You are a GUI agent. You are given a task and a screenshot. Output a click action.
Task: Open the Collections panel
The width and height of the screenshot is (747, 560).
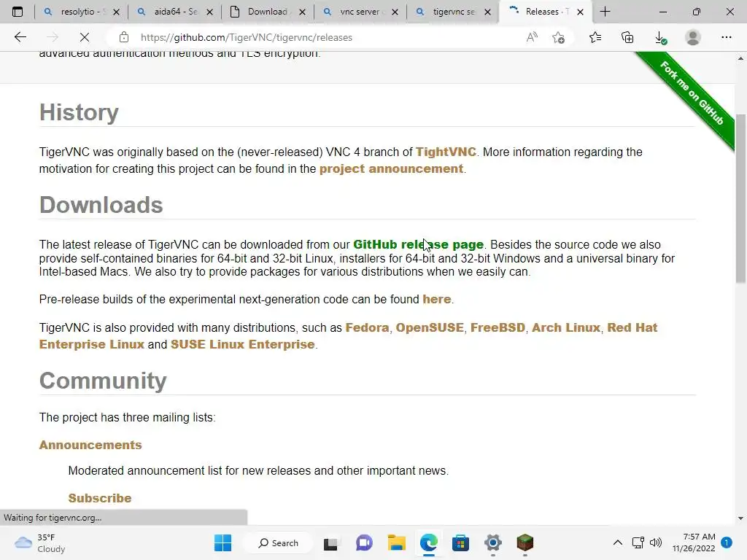627,37
